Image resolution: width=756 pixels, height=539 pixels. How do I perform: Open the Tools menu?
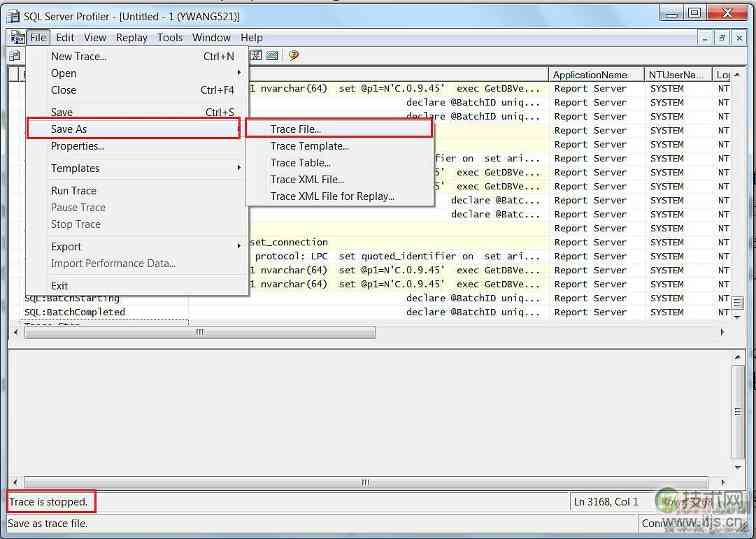click(170, 38)
